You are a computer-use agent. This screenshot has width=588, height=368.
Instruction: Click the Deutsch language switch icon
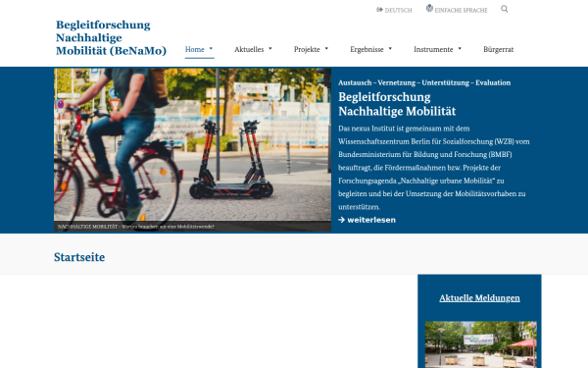tap(379, 10)
